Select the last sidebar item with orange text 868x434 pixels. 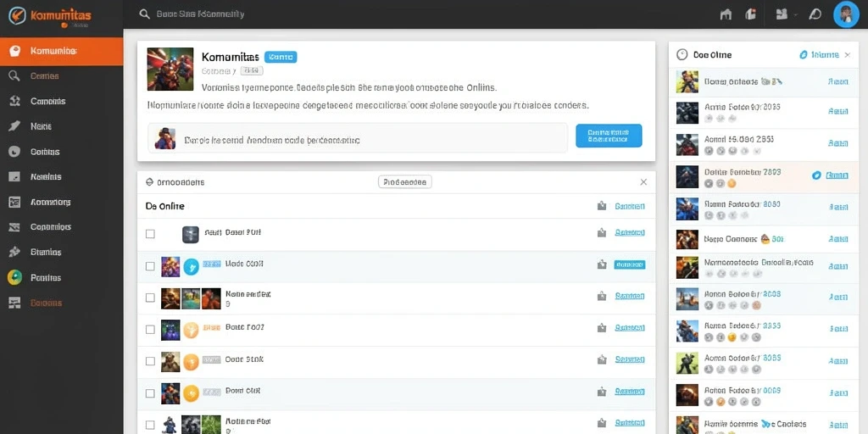point(61,303)
